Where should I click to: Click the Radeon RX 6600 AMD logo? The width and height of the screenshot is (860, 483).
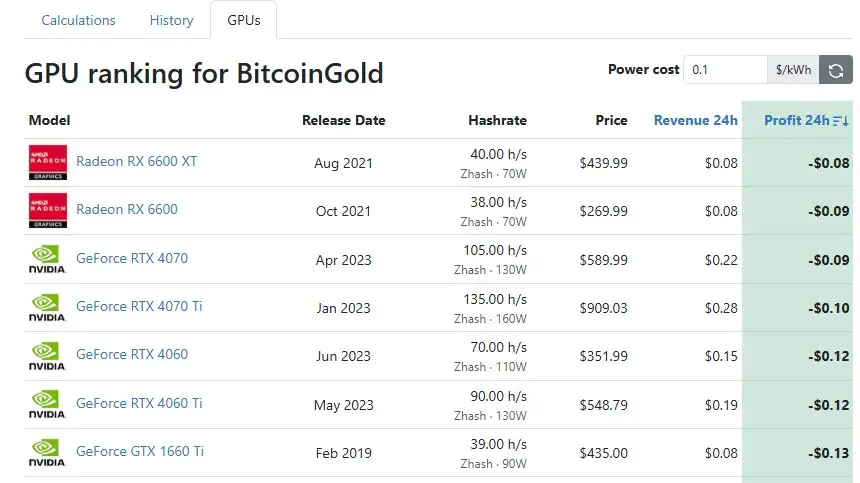48,210
